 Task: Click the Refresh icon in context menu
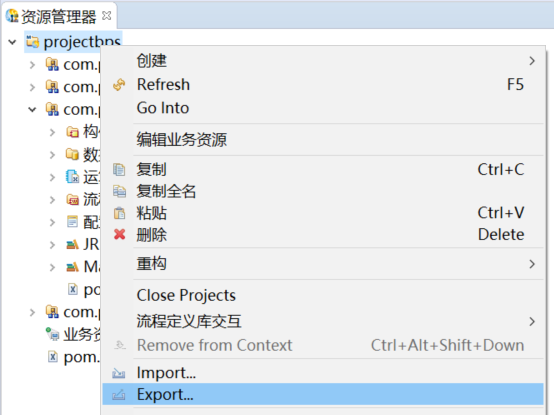(119, 85)
